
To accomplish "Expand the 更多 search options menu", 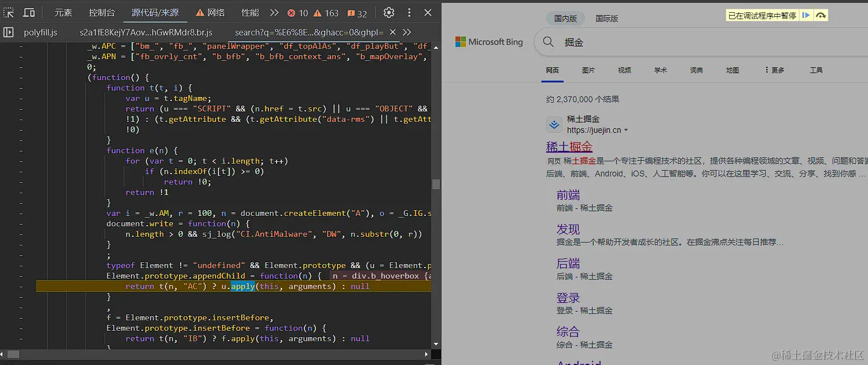I will point(774,70).
